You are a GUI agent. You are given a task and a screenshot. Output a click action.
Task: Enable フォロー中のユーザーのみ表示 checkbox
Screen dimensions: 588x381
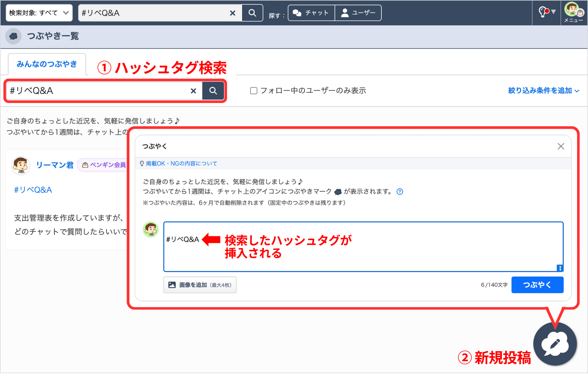[254, 91]
